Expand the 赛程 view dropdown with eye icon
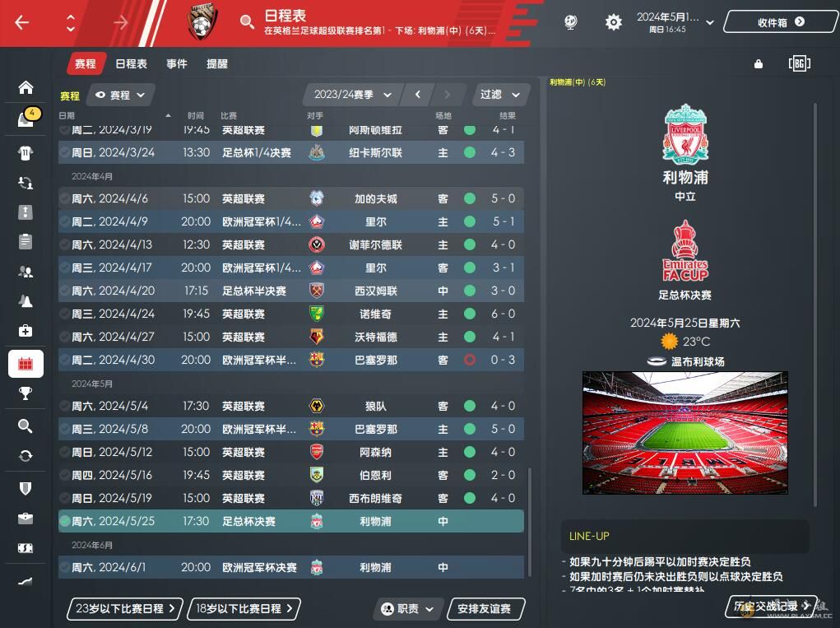Screen dimensions: 840x628 pyautogui.click(x=121, y=95)
